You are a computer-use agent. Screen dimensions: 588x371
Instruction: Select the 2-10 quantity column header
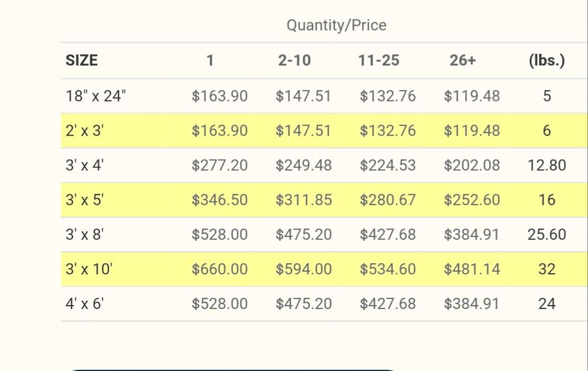294,60
